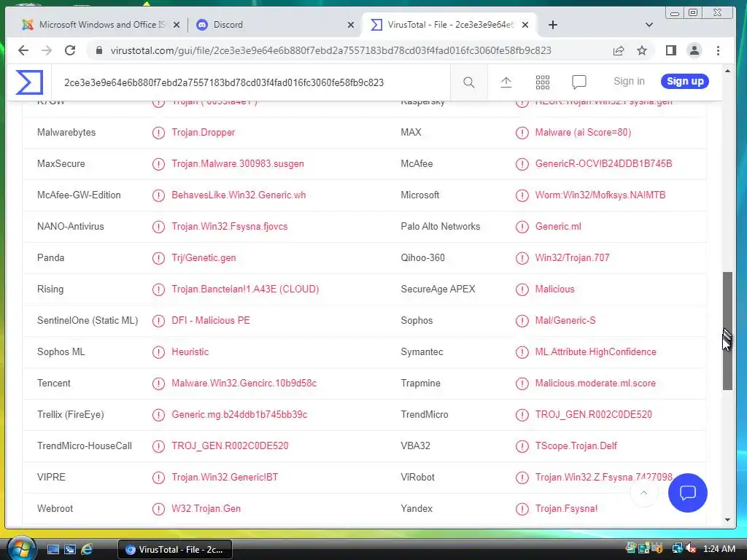Screen dimensions: 747x560
Task: Click the Generic.ml detection text
Action: pos(558,227)
